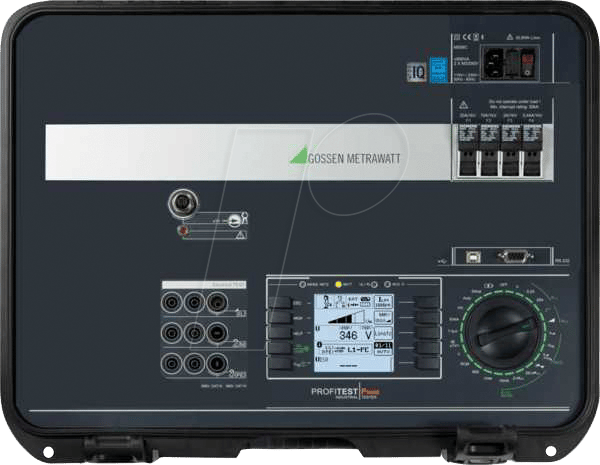Select the 01/11 AUTO field on the LCD
The width and height of the screenshot is (600, 465).
[383, 349]
